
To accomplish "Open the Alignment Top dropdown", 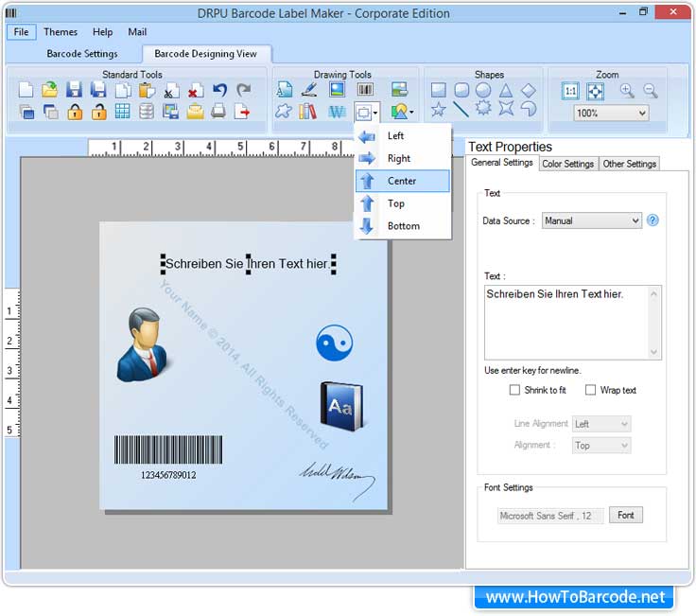I will tap(601, 445).
